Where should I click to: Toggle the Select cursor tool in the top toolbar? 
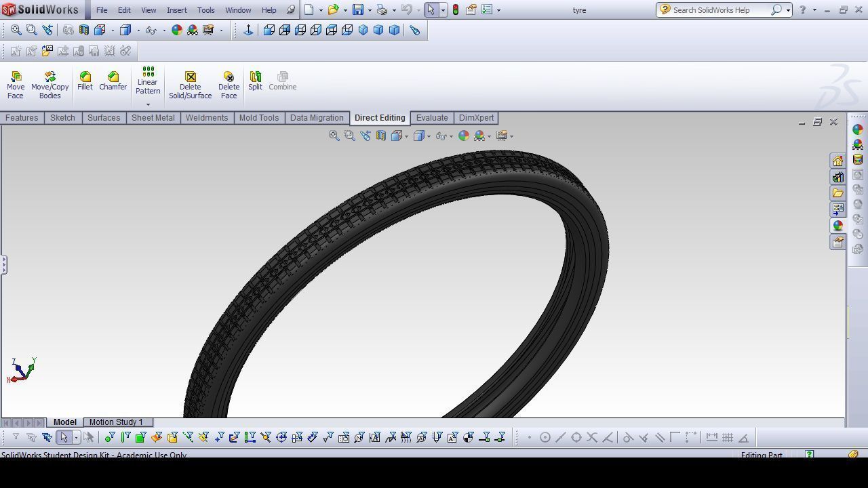point(431,10)
